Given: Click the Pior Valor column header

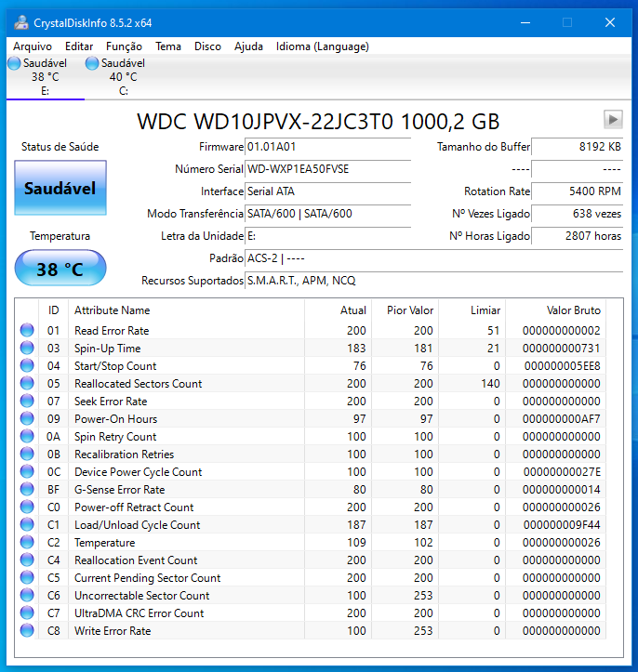Looking at the screenshot, I should pyautogui.click(x=405, y=310).
